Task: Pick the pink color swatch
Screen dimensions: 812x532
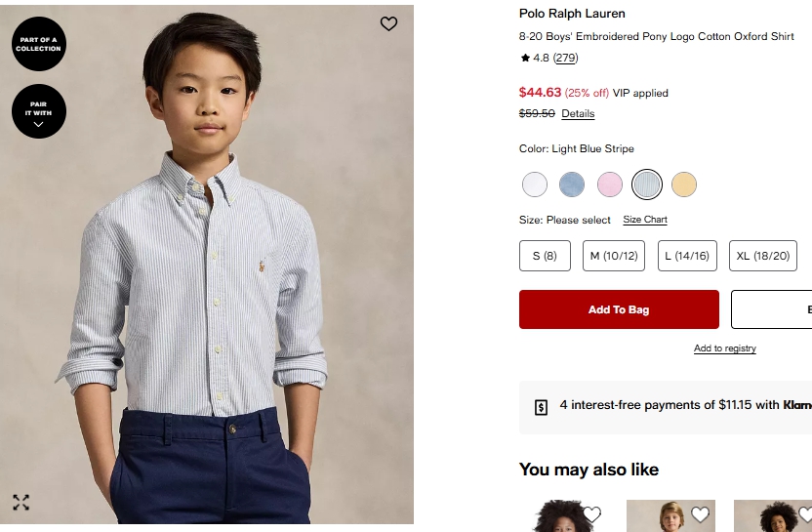Action: (609, 184)
